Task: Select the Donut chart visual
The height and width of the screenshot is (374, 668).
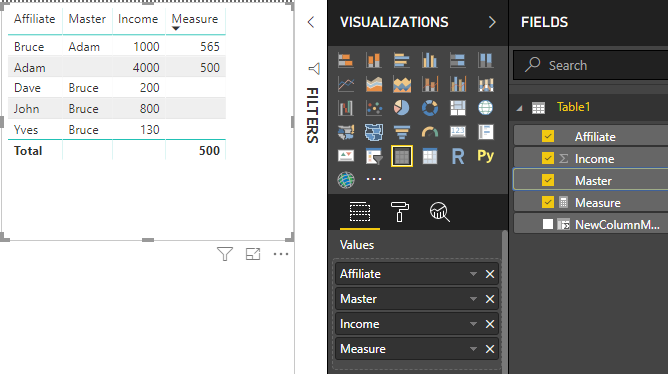Action: click(x=429, y=108)
